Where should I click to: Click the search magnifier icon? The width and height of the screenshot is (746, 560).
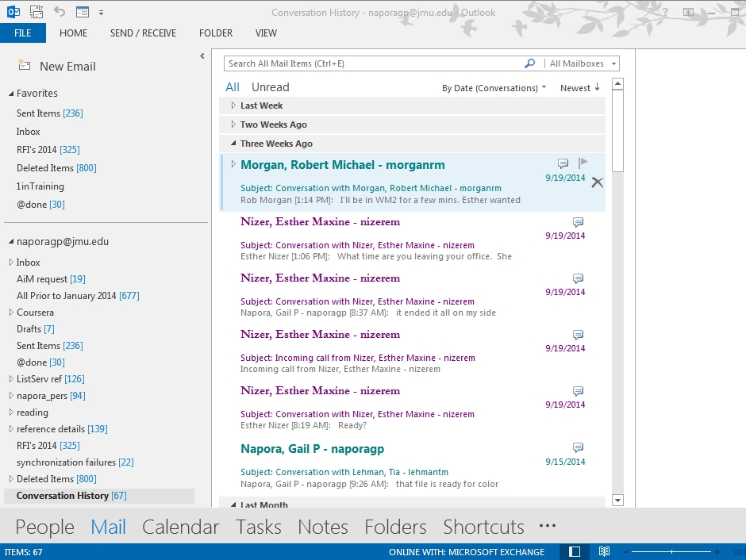coord(530,63)
